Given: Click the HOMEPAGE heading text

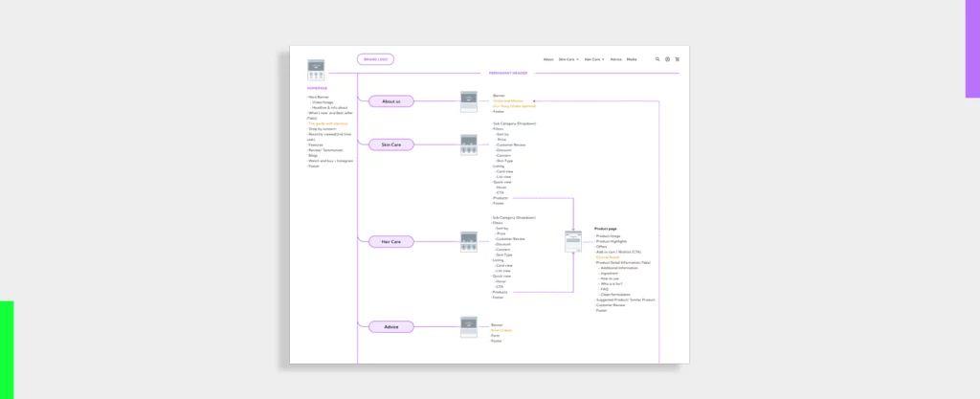Looking at the screenshot, I should click(x=317, y=88).
